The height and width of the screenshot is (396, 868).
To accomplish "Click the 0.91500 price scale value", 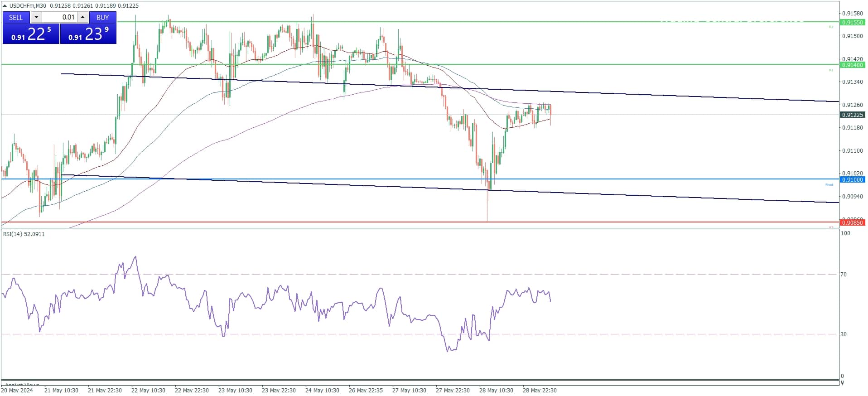I will pyautogui.click(x=852, y=36).
